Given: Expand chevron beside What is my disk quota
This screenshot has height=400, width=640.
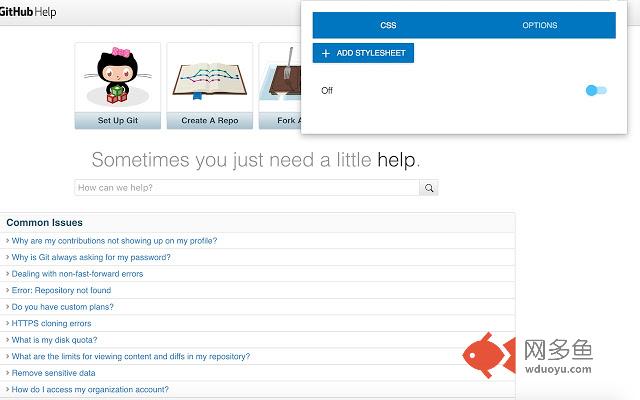Looking at the screenshot, I should [7, 340].
